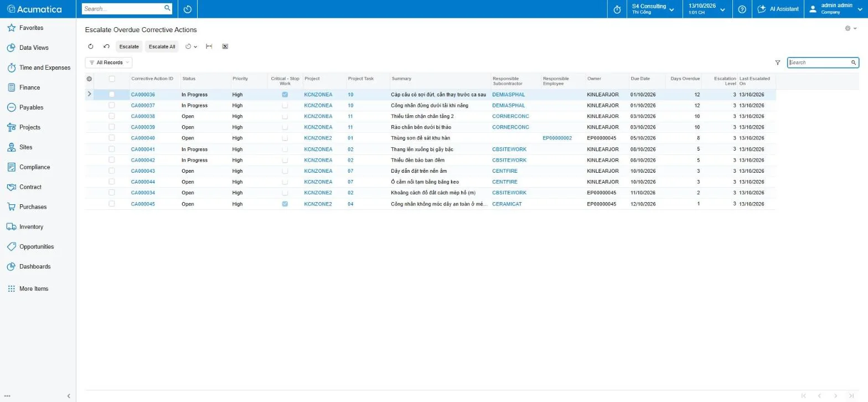Image resolution: width=868 pixels, height=402 pixels.
Task: Click the undo (cancel changes) toolbar icon
Action: pos(106,47)
